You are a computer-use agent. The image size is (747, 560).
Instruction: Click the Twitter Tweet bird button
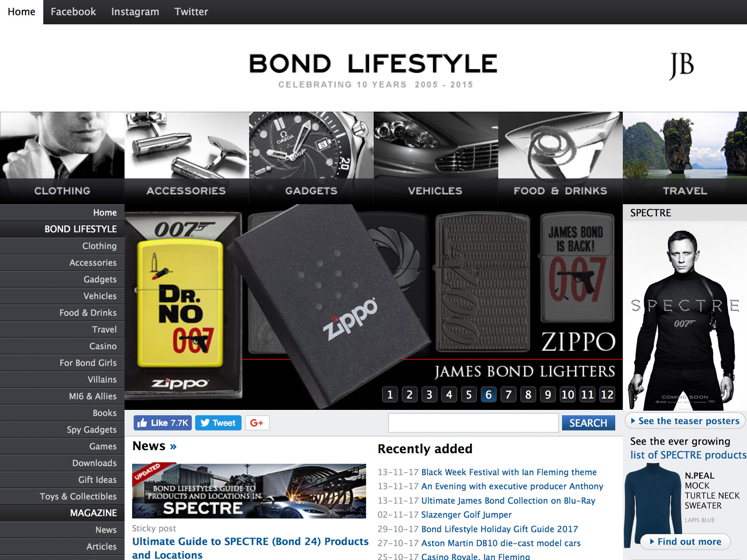tap(218, 423)
